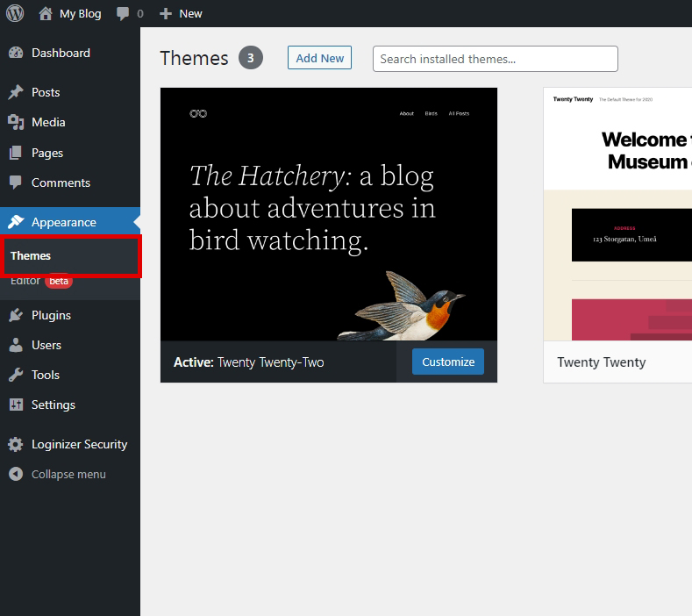The width and height of the screenshot is (692, 616).
Task: Click the Pages stacked-sheets icon
Action: click(x=16, y=153)
